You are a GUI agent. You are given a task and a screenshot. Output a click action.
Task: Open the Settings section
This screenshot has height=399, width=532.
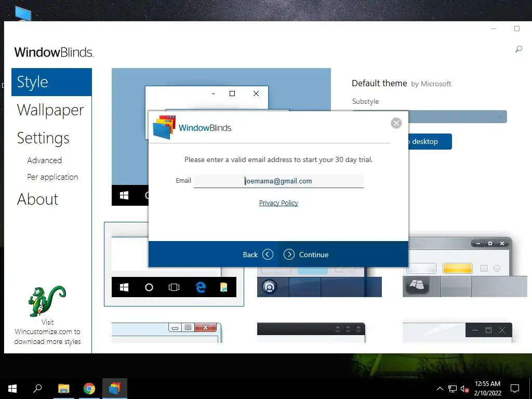pos(43,138)
